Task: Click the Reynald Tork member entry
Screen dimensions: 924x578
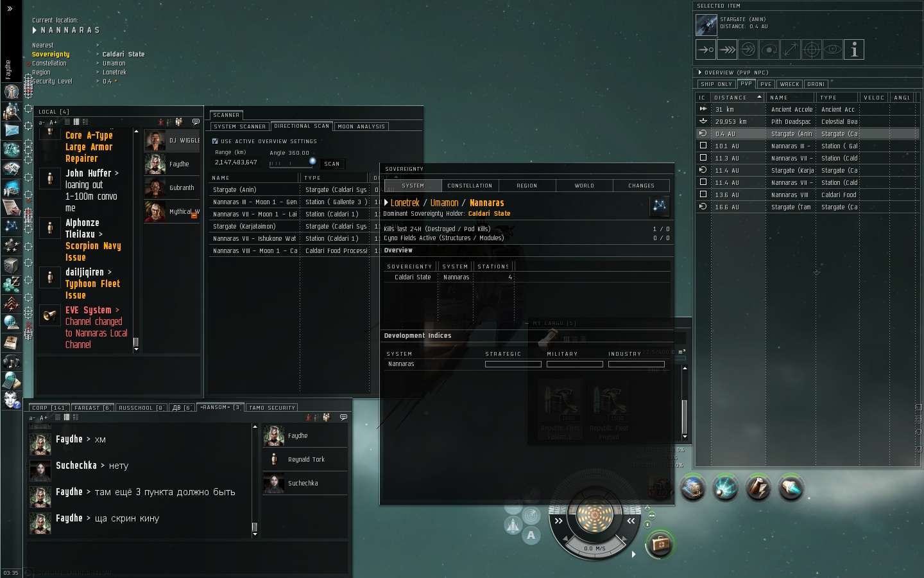Action: click(305, 459)
